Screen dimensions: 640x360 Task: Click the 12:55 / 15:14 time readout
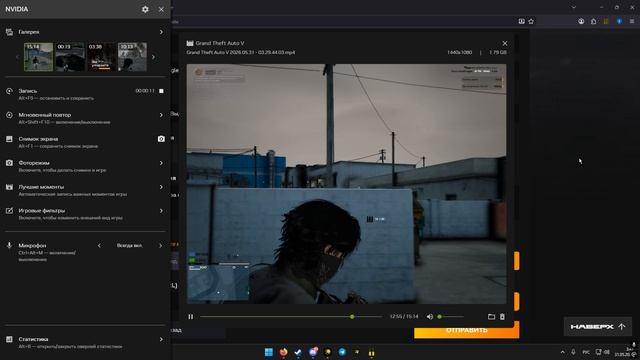[404, 317]
